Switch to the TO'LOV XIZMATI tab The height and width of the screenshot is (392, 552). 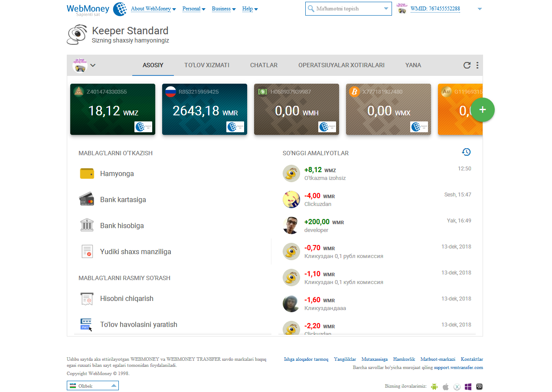206,65
